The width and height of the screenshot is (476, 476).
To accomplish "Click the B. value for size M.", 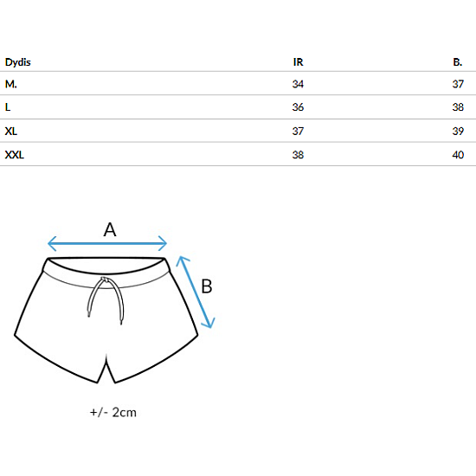I will [458, 84].
